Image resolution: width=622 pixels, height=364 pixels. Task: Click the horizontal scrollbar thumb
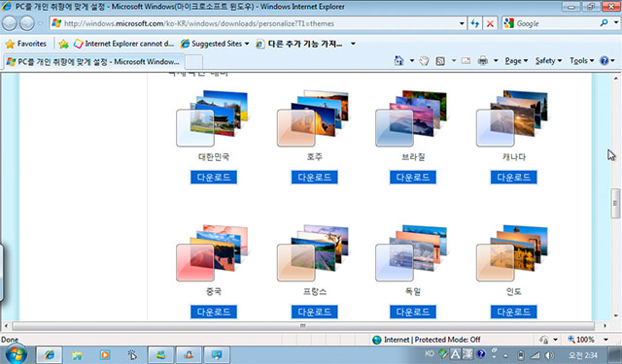point(303,326)
